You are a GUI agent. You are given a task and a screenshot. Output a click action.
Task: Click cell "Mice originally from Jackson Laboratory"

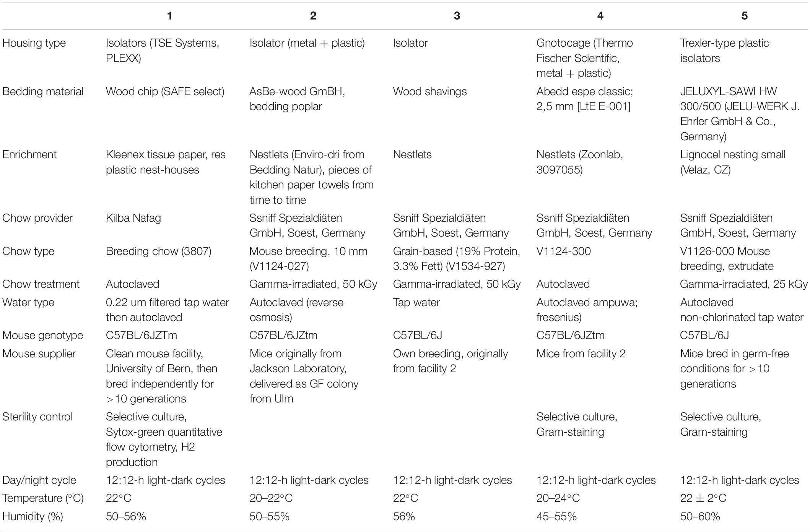304,376
